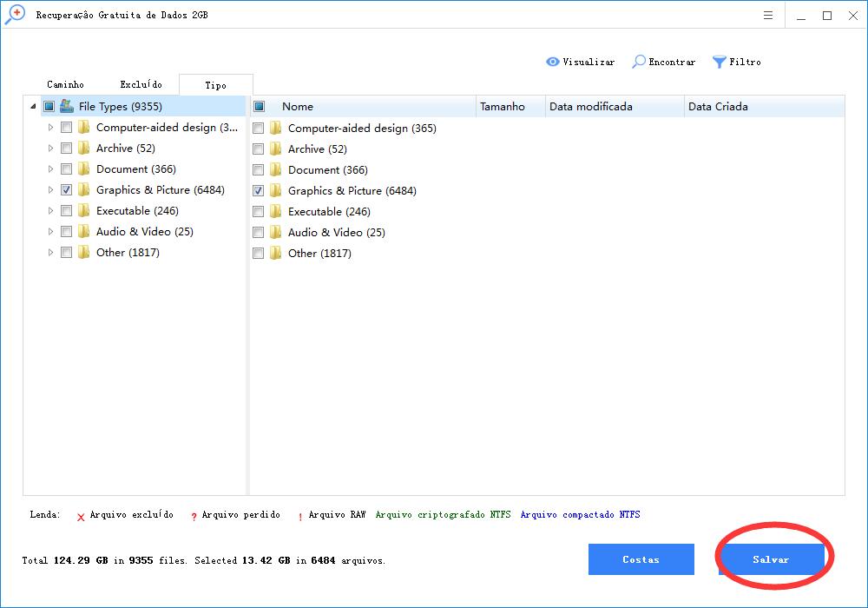Sort by the Tamanho column header

pyautogui.click(x=510, y=106)
